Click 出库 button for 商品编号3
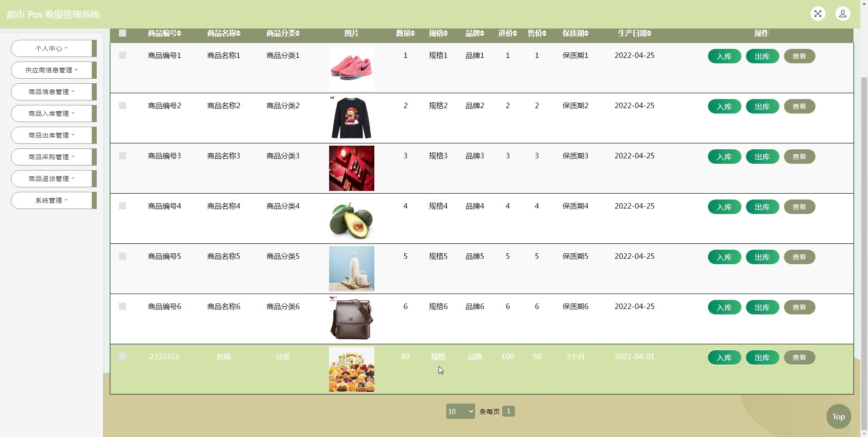 tap(762, 157)
